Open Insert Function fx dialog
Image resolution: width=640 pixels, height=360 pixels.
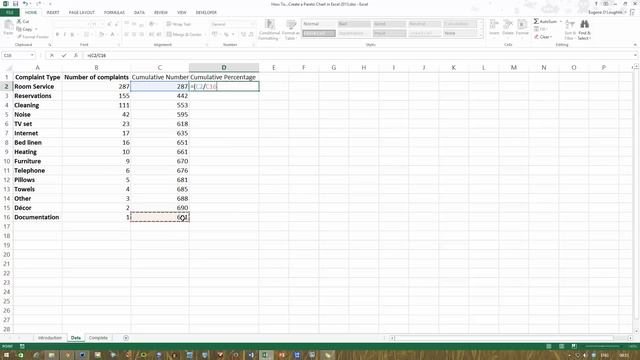76,55
